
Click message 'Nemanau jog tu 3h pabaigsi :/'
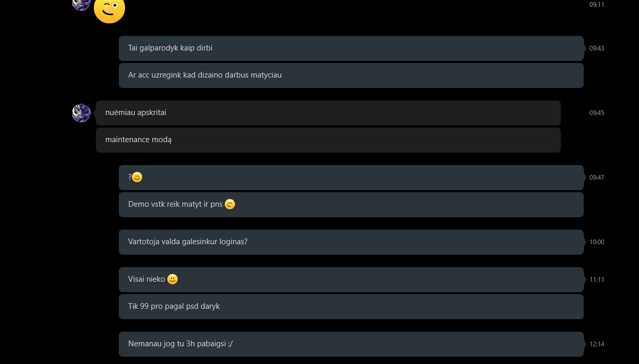tap(351, 344)
